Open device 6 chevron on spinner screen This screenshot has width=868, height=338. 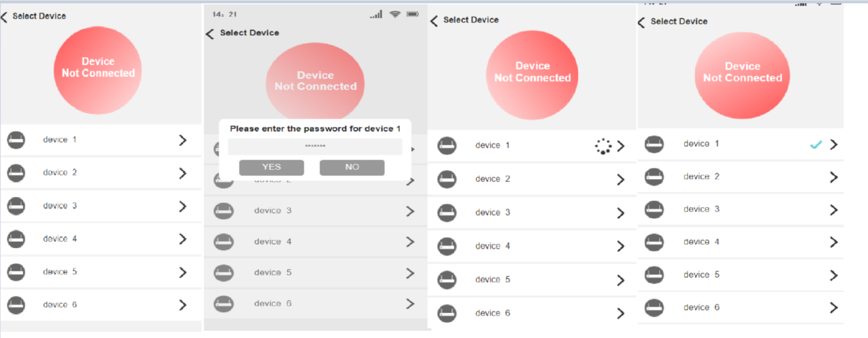point(621,313)
